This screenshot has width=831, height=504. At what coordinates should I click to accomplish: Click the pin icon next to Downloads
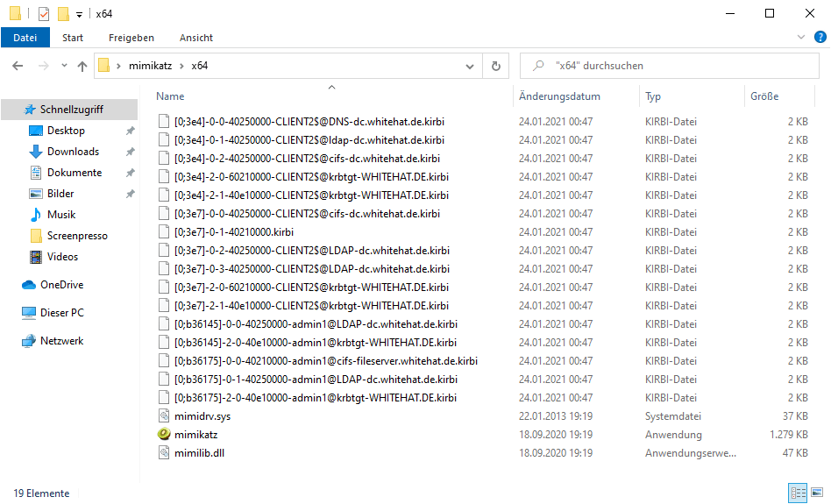click(x=130, y=153)
